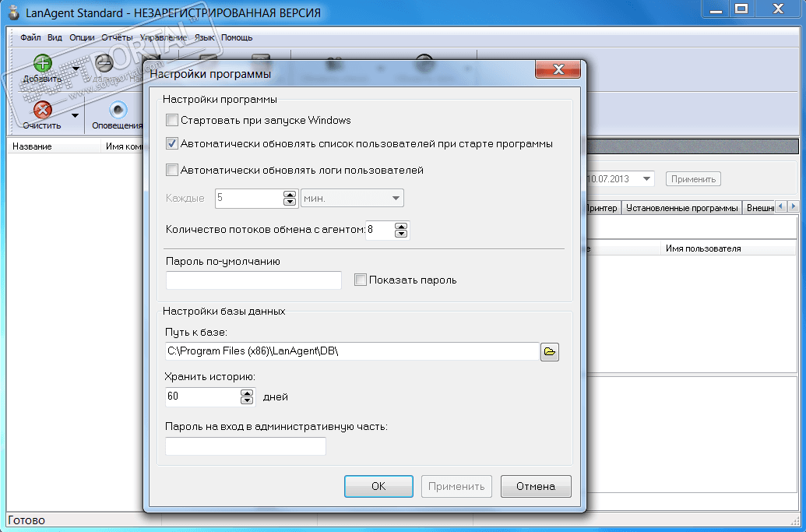Switch to Установленные программы tab
The width and height of the screenshot is (806, 532).
pos(681,208)
